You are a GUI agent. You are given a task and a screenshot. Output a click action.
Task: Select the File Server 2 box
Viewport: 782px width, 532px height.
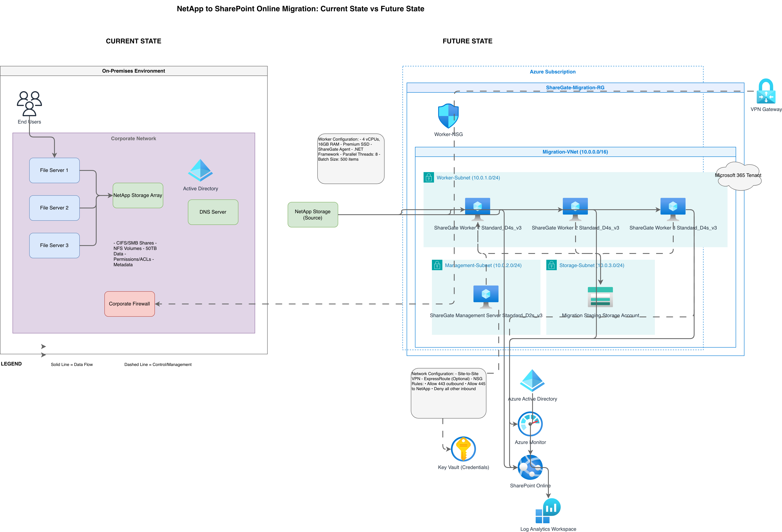tap(54, 208)
